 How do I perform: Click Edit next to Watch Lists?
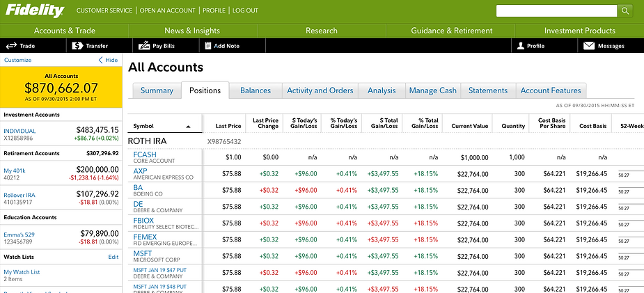tap(113, 257)
